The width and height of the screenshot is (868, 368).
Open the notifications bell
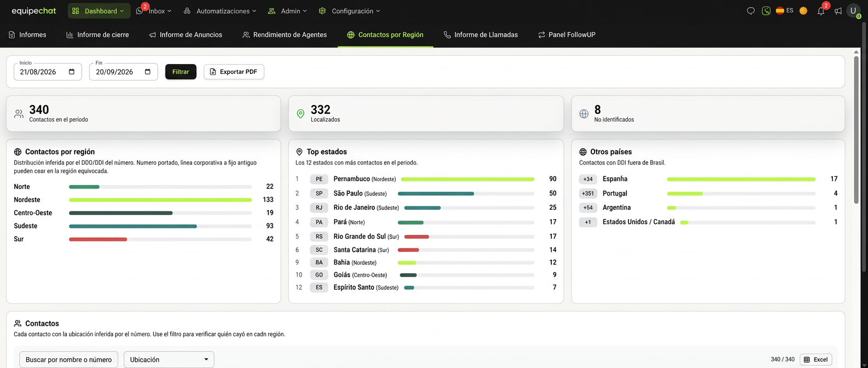[821, 11]
